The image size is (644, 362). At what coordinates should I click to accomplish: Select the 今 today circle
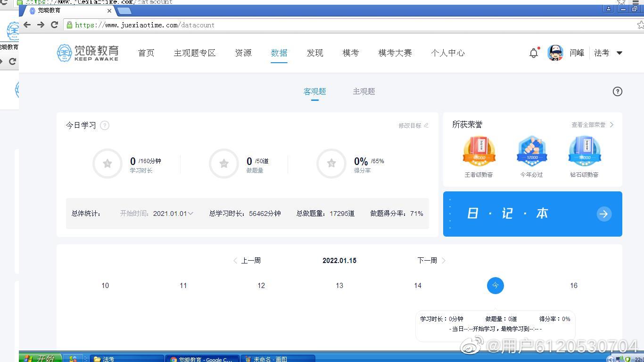[495, 286]
